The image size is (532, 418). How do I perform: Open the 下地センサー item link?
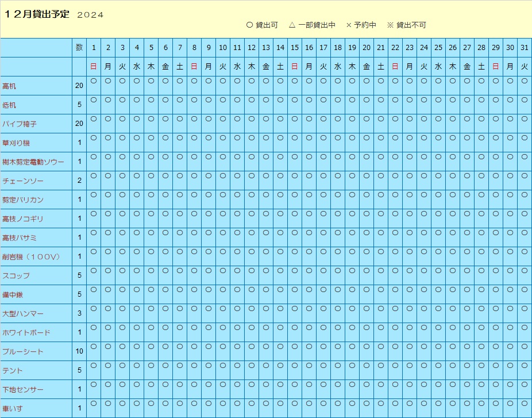coord(23,390)
